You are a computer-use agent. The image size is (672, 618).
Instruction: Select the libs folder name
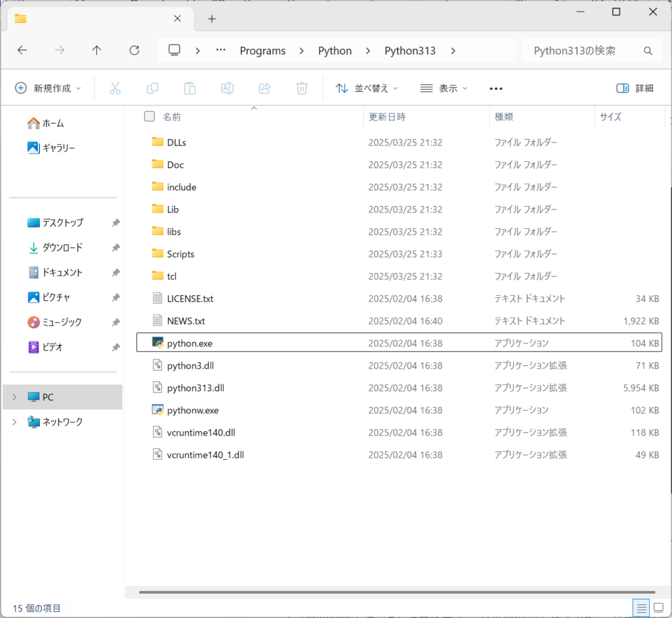click(x=173, y=232)
